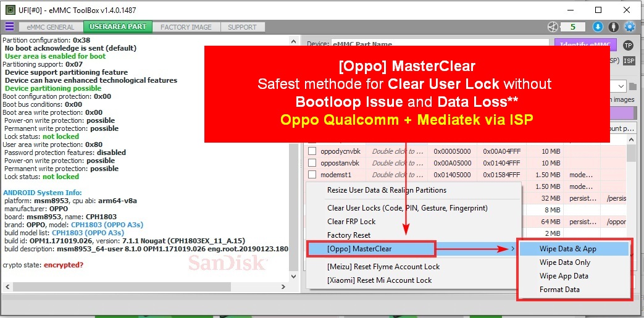This screenshot has width=644, height=318.
Task: Click the 64 MiB size cell
Action: (x=550, y=222)
